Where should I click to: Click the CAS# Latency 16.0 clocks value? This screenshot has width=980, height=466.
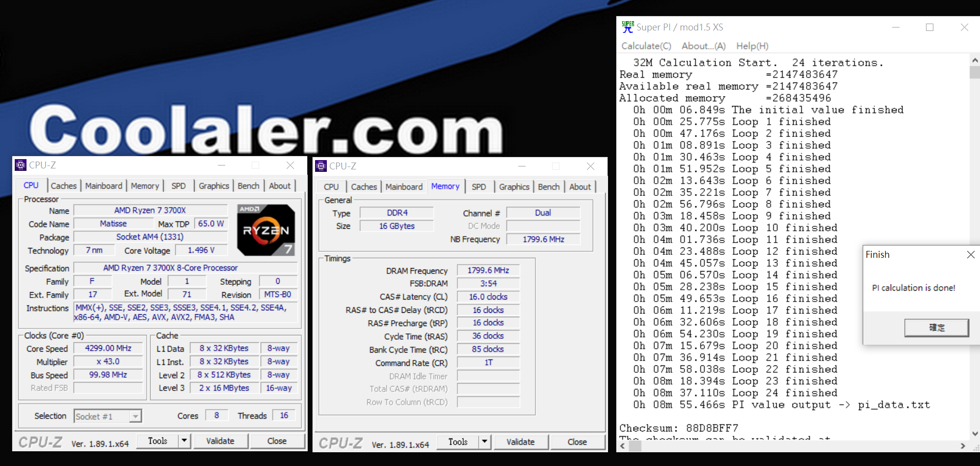[488, 297]
